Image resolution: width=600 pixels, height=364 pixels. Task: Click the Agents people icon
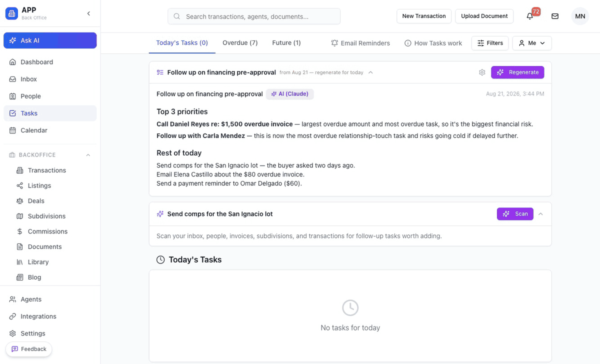12,299
